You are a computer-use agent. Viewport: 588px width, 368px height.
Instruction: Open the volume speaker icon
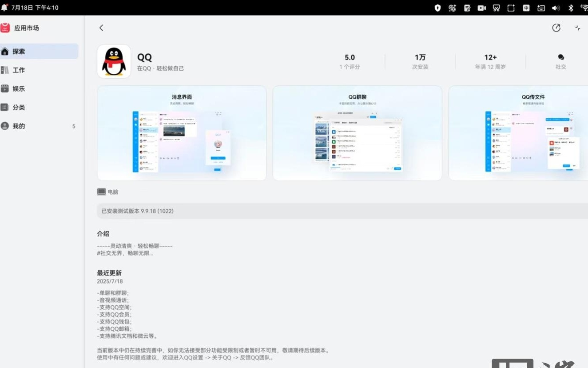[556, 8]
